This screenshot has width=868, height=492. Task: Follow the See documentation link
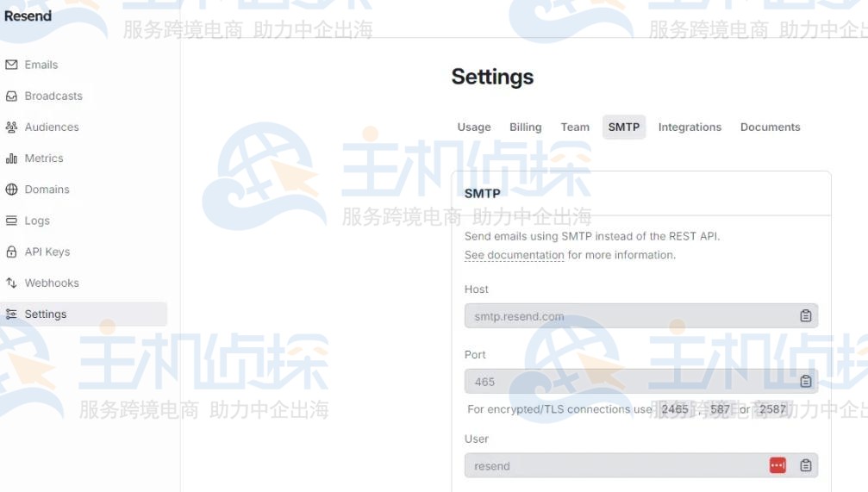[x=515, y=255]
